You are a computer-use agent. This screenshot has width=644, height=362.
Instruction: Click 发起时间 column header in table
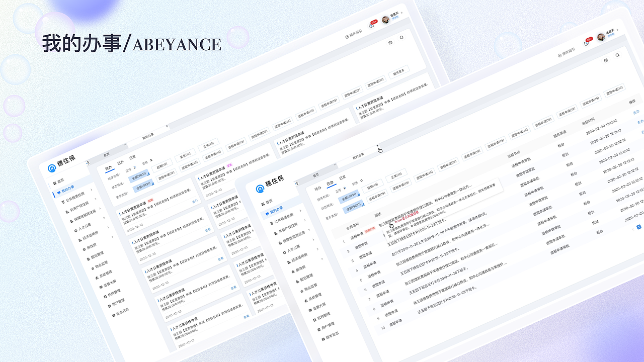(588, 121)
